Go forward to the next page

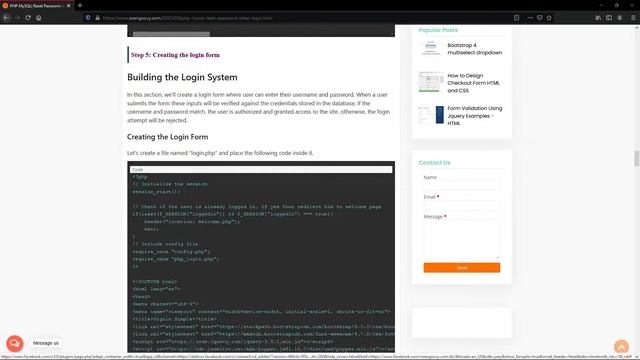(17, 18)
